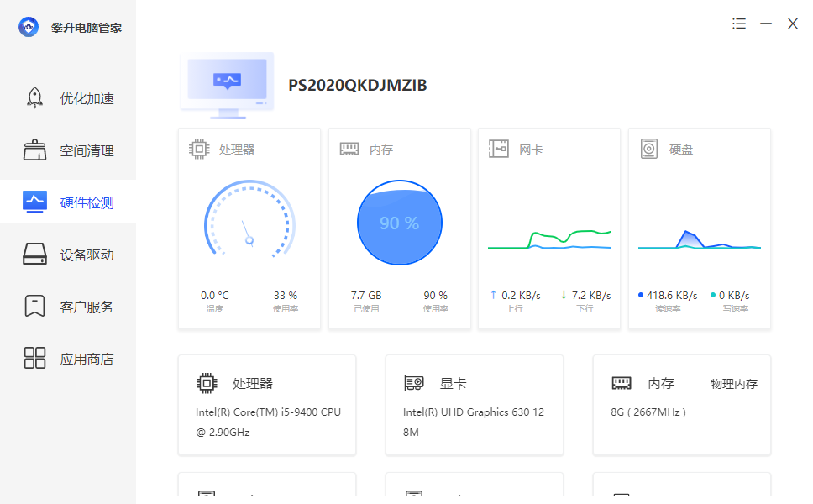Click the 攀升电脑管家 logo icon
Screen dimensions: 813x504
29,27
